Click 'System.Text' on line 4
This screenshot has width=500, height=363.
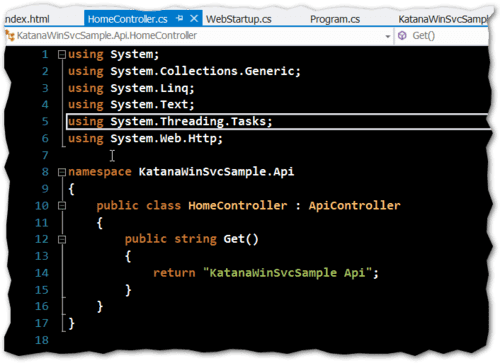[149, 105]
